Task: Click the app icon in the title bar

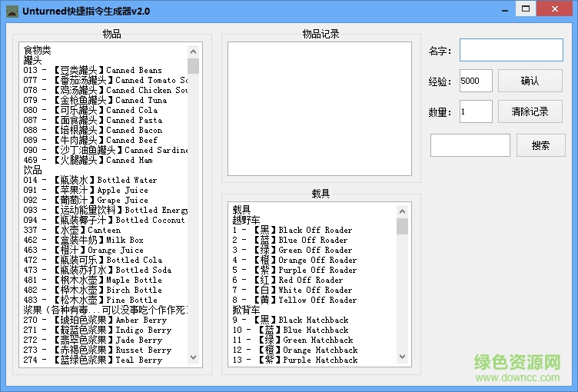Action: click(x=12, y=11)
